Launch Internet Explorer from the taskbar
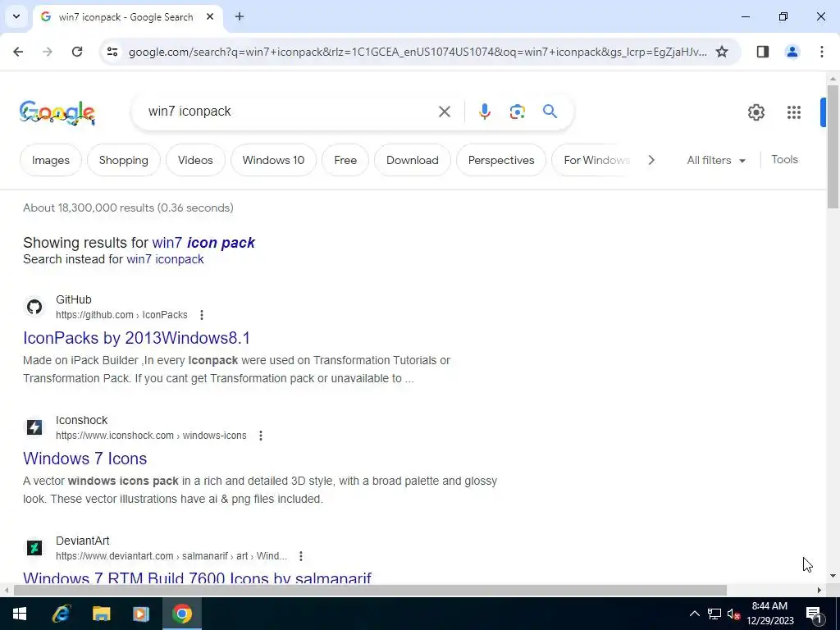 pos(61,614)
